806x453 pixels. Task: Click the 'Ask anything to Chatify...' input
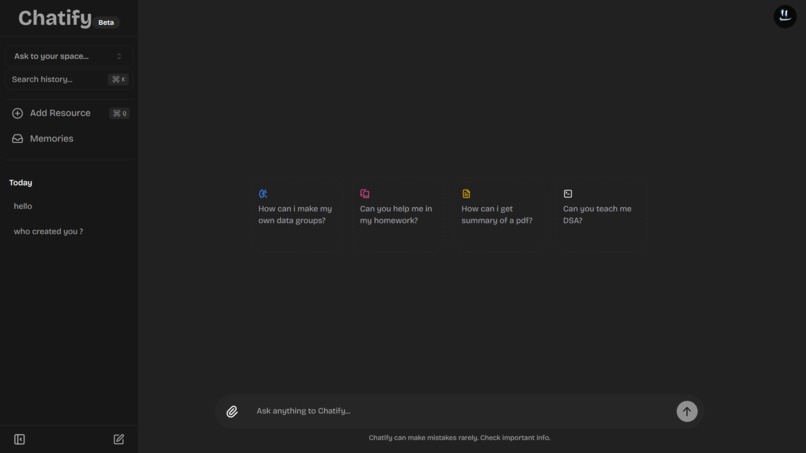coord(460,411)
